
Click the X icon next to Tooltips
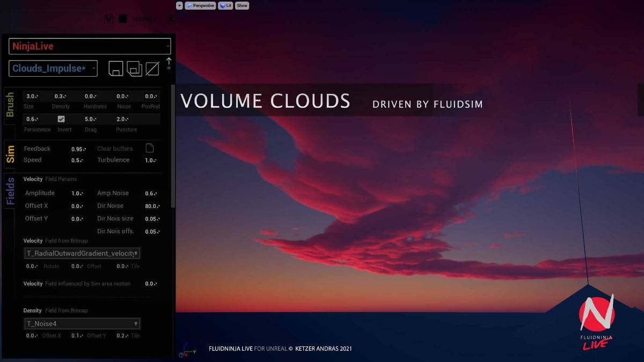[x=171, y=19]
